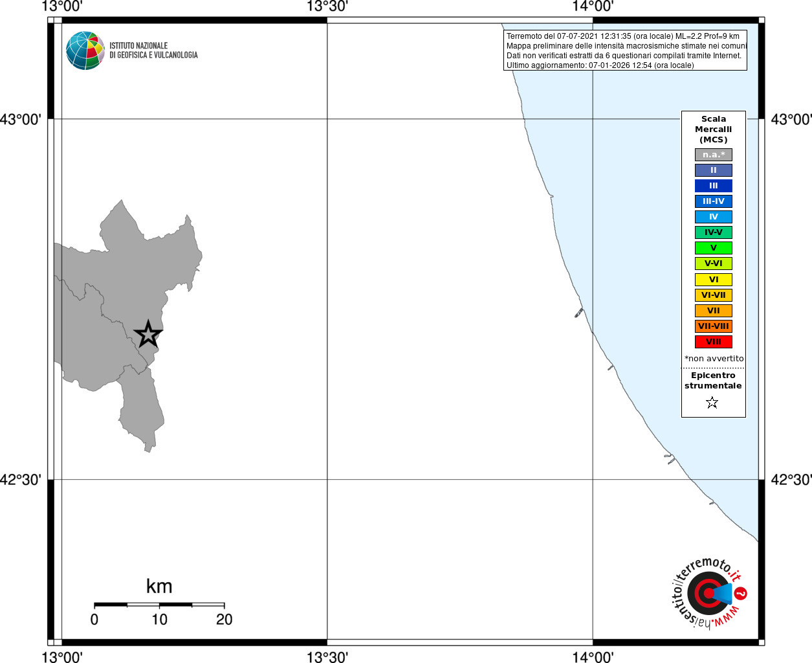Viewport: 812px width, 663px height.
Task: Select the IV-V legend swatch
Action: pyautogui.click(x=714, y=232)
